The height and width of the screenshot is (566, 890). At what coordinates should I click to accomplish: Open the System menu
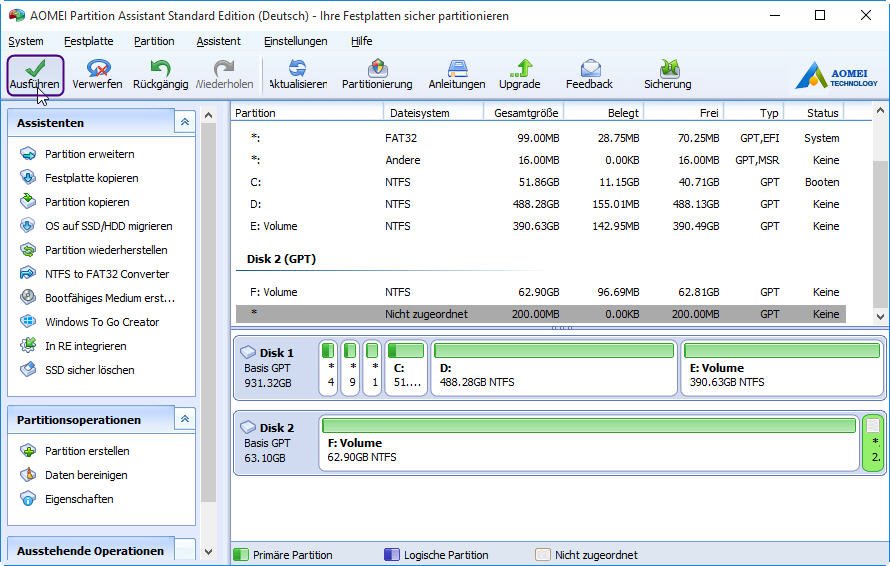[26, 41]
